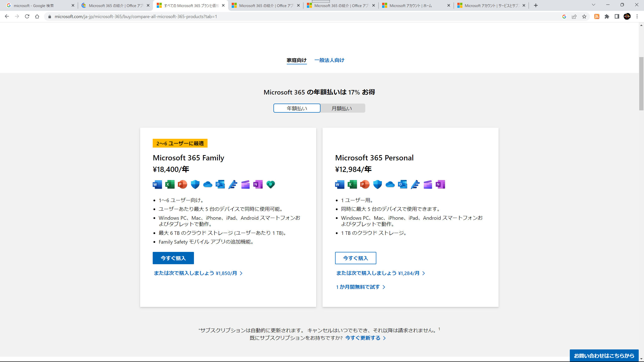
Task: Click the Clipchamp icon in Personal plan
Action: pos(428,185)
